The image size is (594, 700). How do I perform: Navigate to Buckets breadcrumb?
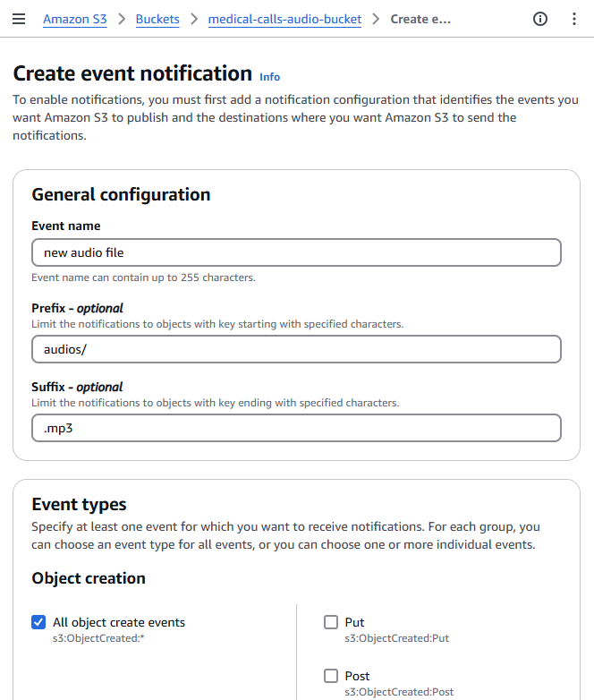[157, 19]
